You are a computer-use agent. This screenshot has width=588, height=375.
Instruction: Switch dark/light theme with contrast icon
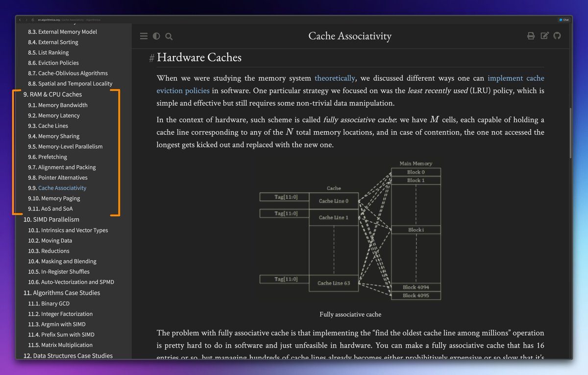156,36
